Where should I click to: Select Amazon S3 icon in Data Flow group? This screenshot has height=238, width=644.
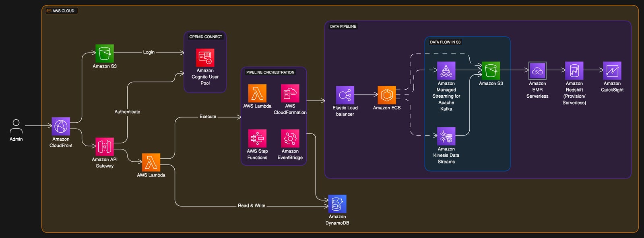[491, 71]
